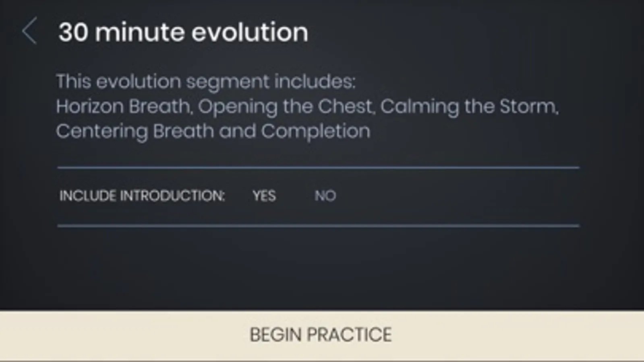Click the word "Completion" in description
This screenshot has height=362, width=644.
[x=315, y=131]
